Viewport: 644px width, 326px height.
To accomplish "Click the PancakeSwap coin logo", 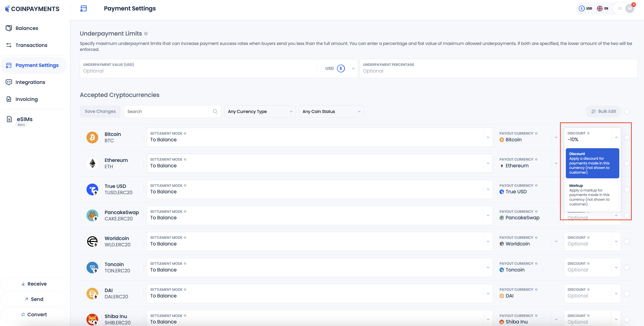I will (x=92, y=215).
